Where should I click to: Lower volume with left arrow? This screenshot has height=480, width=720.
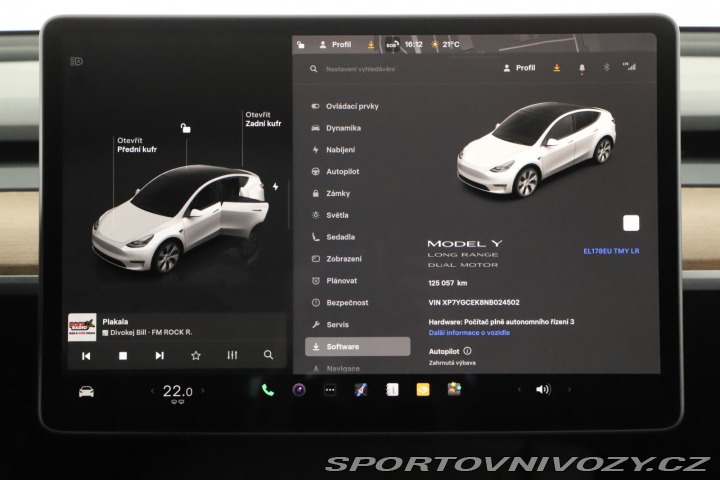pos(519,390)
